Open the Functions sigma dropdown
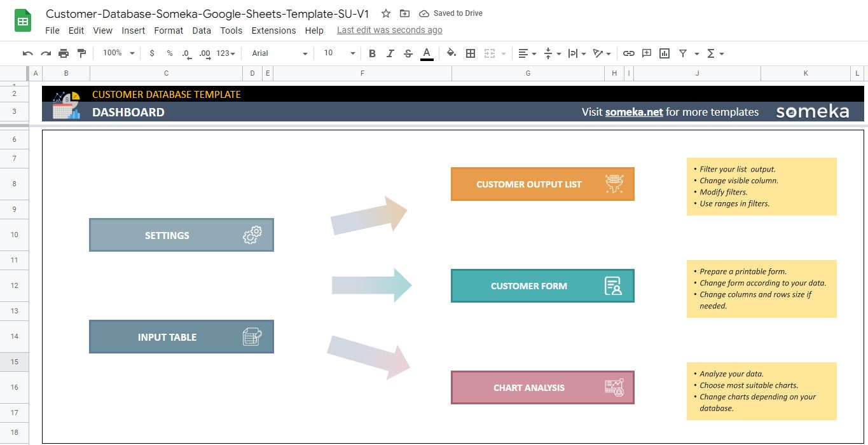The height and width of the screenshot is (445, 868). click(x=715, y=53)
